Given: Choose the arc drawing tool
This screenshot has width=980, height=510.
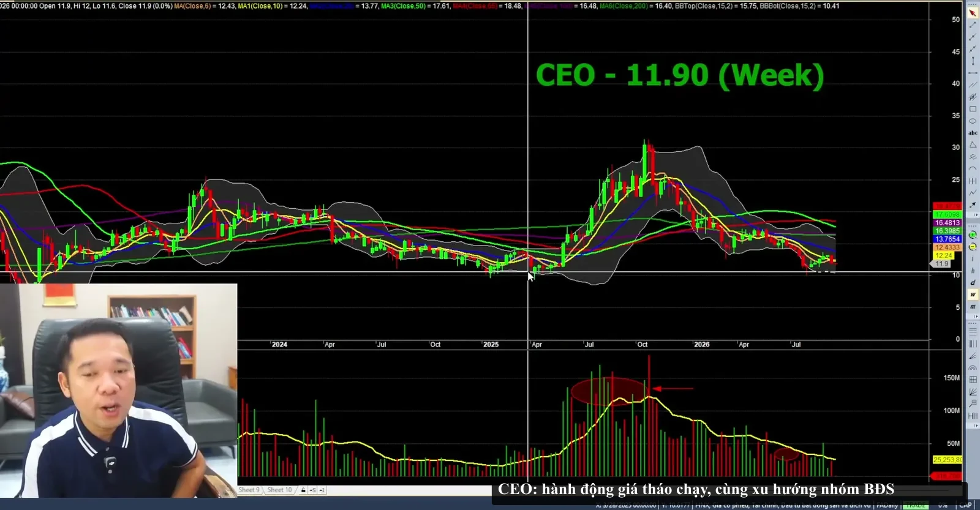Looking at the screenshot, I should [973, 168].
